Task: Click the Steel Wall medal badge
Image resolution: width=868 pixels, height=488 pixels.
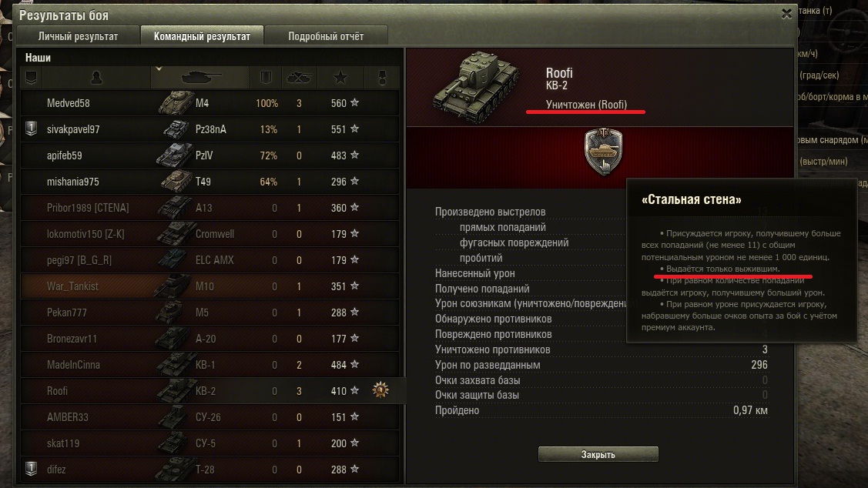Action: (603, 152)
